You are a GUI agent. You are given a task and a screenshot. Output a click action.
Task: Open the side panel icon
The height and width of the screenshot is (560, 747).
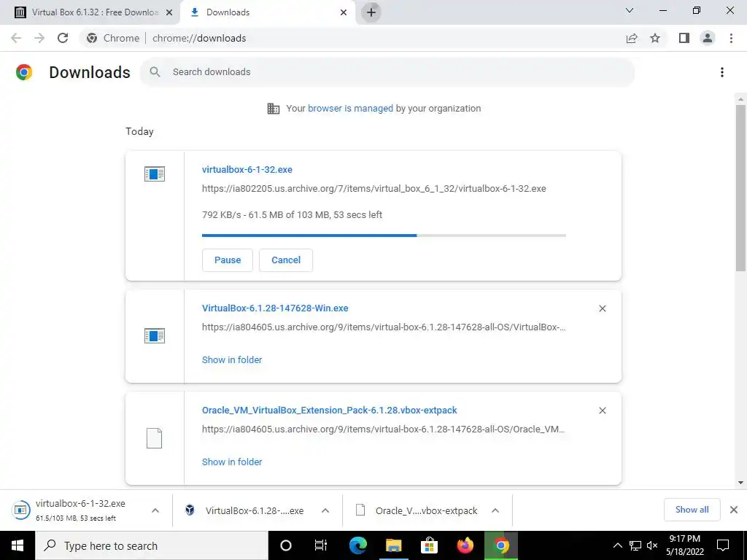[684, 38]
